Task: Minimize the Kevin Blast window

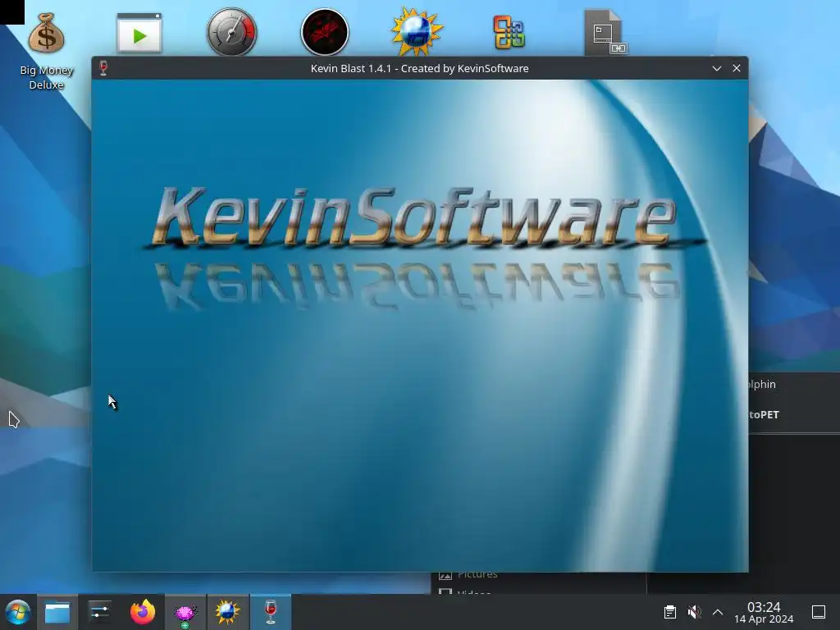Action: click(x=717, y=69)
